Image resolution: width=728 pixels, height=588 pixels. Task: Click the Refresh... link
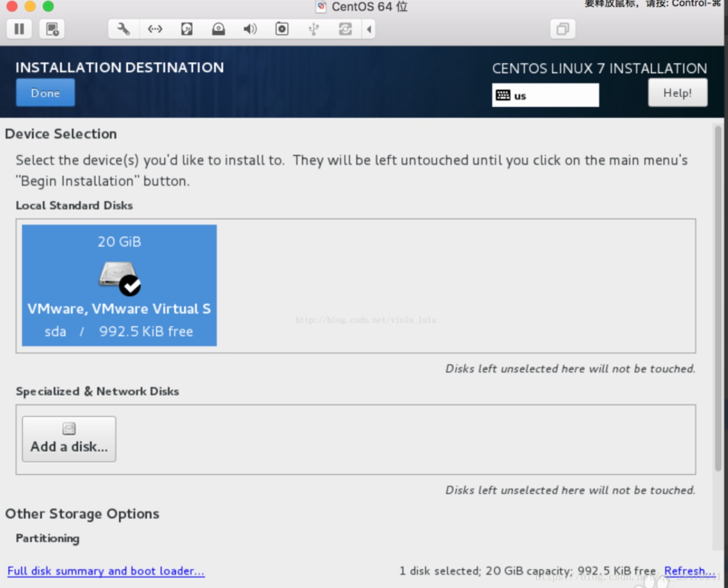click(690, 571)
